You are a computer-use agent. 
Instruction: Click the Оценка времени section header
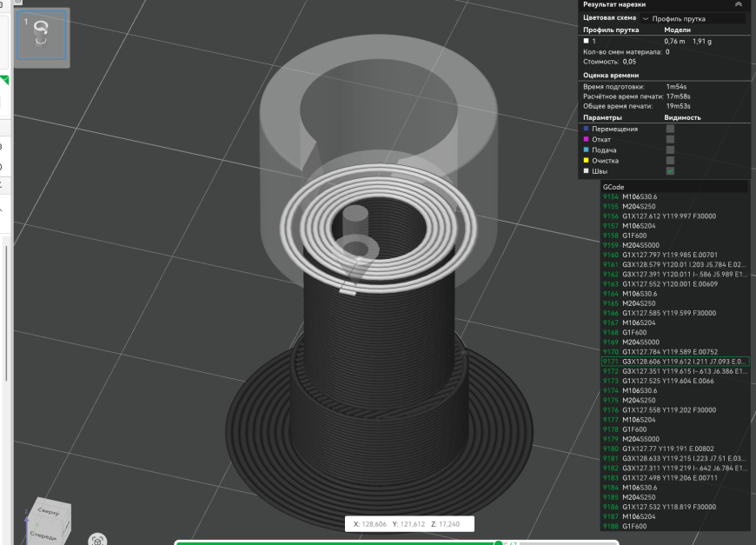[x=611, y=76]
